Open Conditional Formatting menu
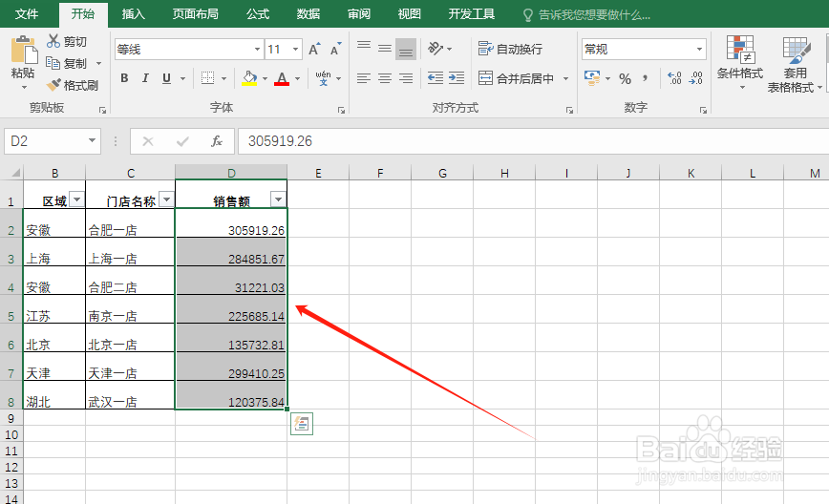 (739, 62)
